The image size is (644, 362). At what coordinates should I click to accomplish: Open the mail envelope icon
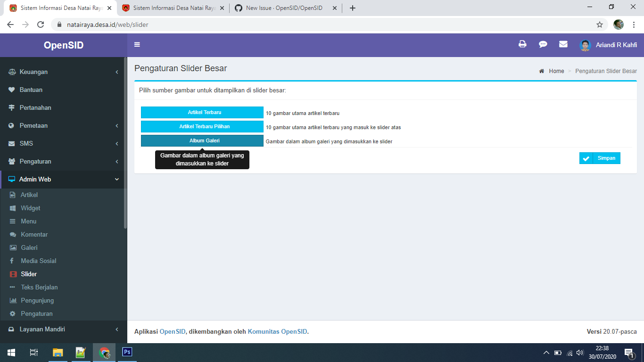563,44
